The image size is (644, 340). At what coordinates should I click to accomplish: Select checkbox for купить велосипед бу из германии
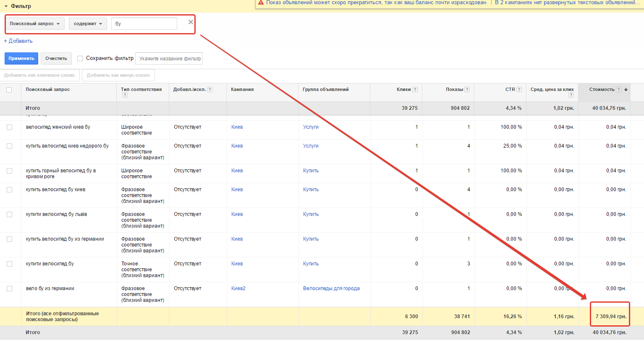pyautogui.click(x=9, y=239)
